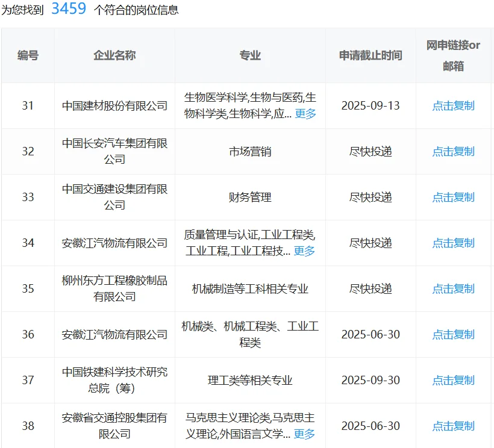Show 更多 majors in row 34
494x448 pixels.
click(x=304, y=251)
